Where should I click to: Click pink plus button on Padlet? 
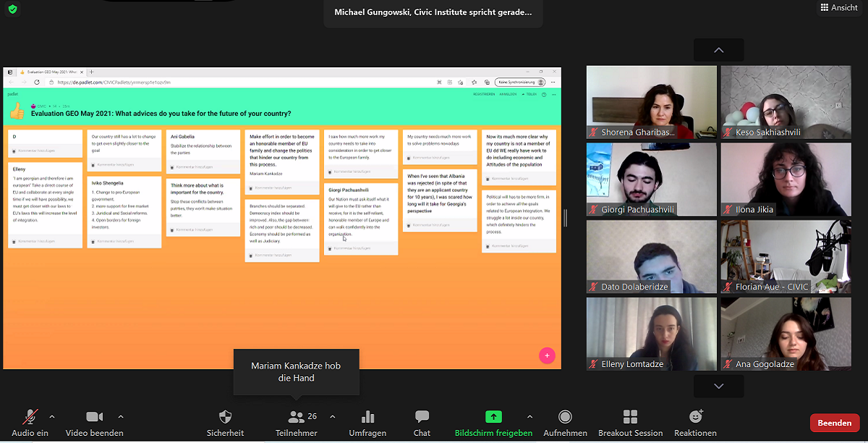click(x=547, y=355)
